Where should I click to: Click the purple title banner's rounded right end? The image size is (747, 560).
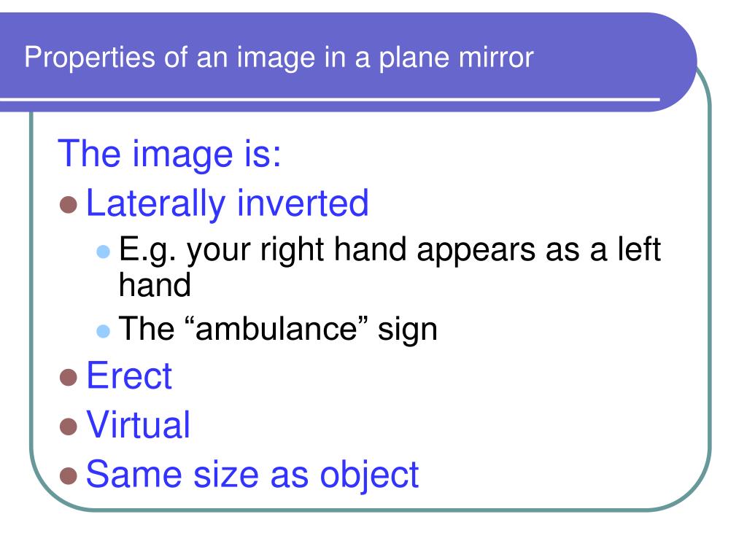click(676, 62)
